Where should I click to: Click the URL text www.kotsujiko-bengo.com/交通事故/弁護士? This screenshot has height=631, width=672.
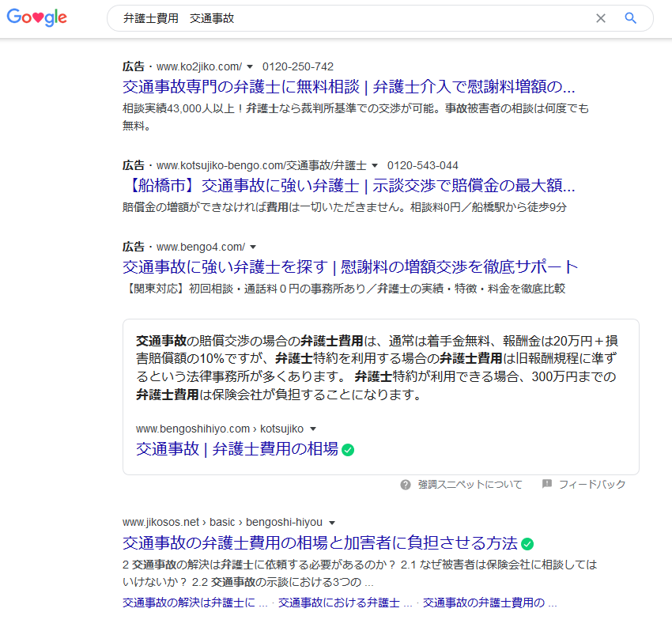tap(262, 165)
